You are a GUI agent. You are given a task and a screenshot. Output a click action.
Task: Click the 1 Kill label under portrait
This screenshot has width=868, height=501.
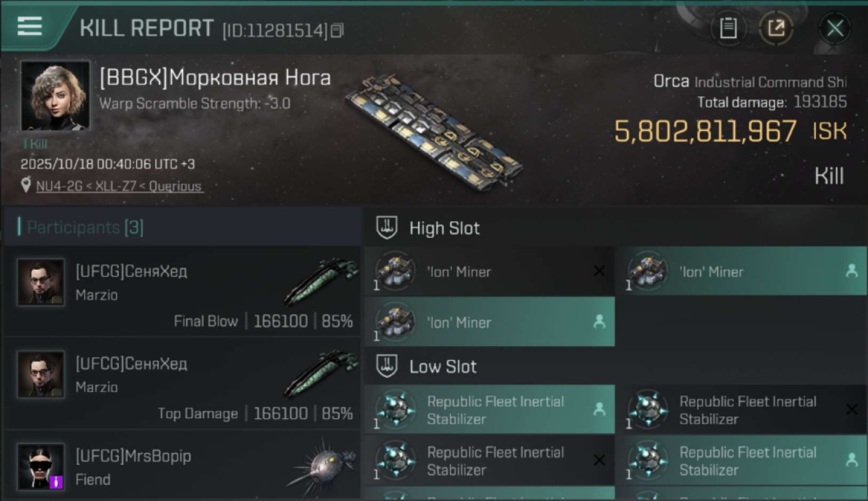35,144
